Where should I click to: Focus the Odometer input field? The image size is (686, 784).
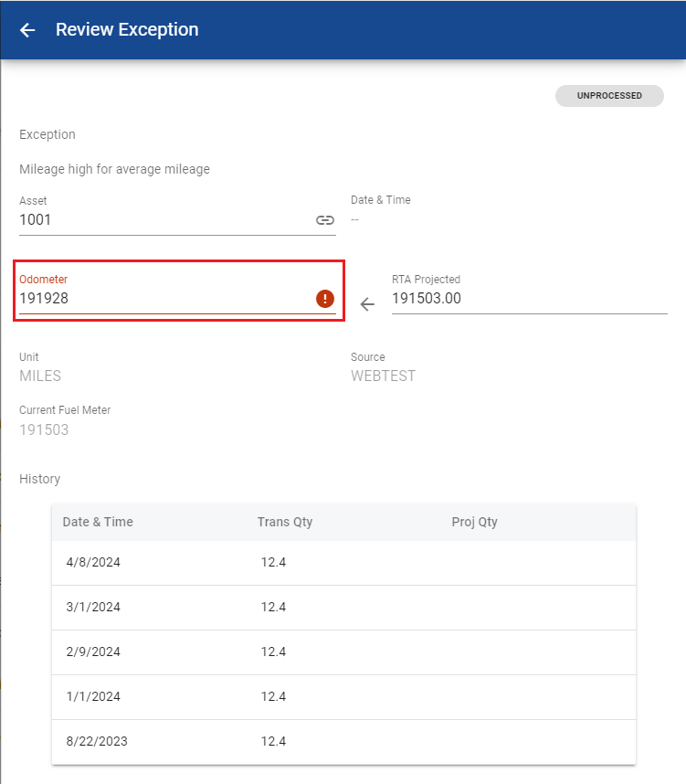[164, 299]
